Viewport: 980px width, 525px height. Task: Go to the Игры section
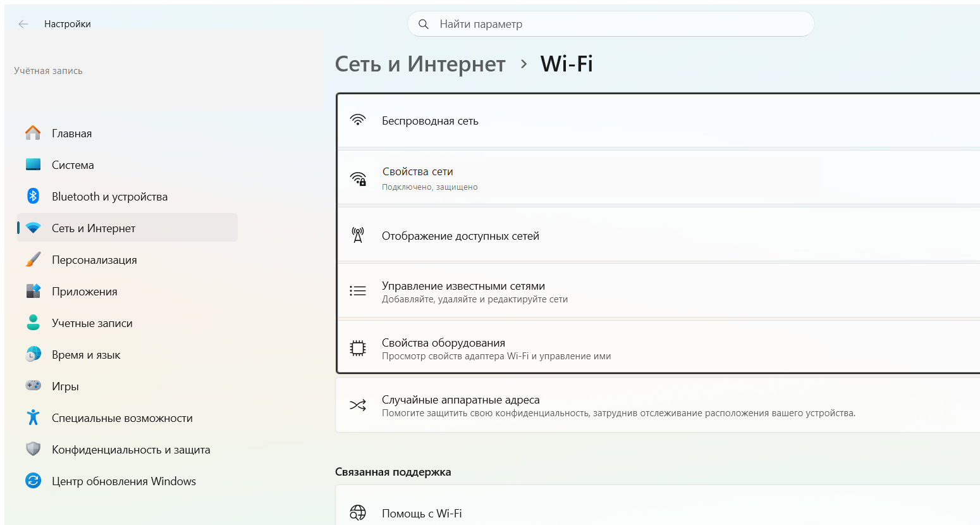[127, 386]
